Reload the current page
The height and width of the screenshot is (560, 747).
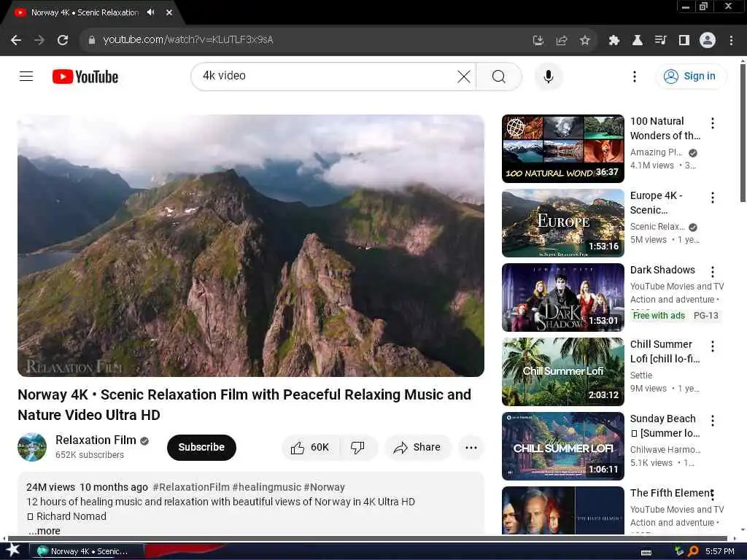pyautogui.click(x=63, y=41)
